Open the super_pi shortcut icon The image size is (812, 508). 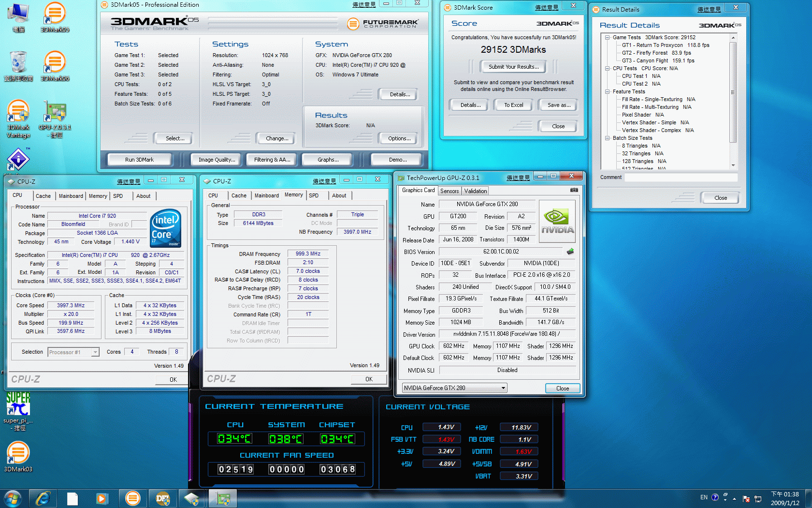pyautogui.click(x=18, y=412)
